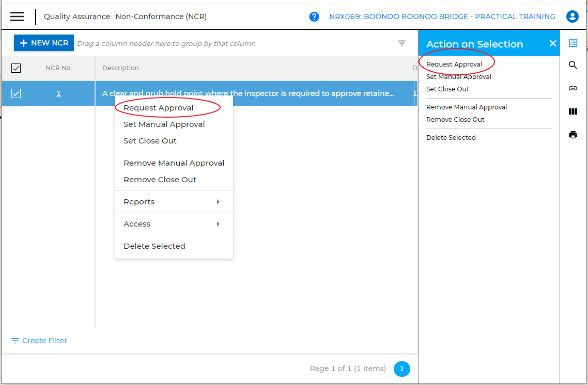The height and width of the screenshot is (385, 588).
Task: Uncheck the checkbox for NCR row 1
Action: point(16,93)
